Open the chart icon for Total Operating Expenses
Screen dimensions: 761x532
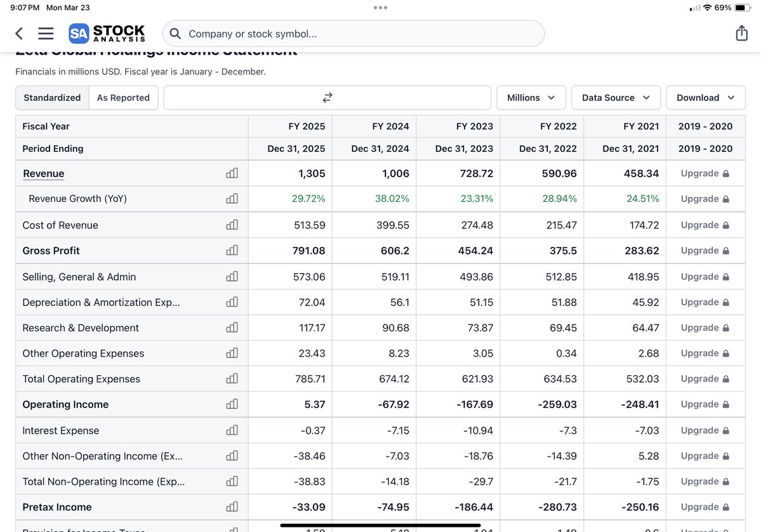click(x=232, y=378)
